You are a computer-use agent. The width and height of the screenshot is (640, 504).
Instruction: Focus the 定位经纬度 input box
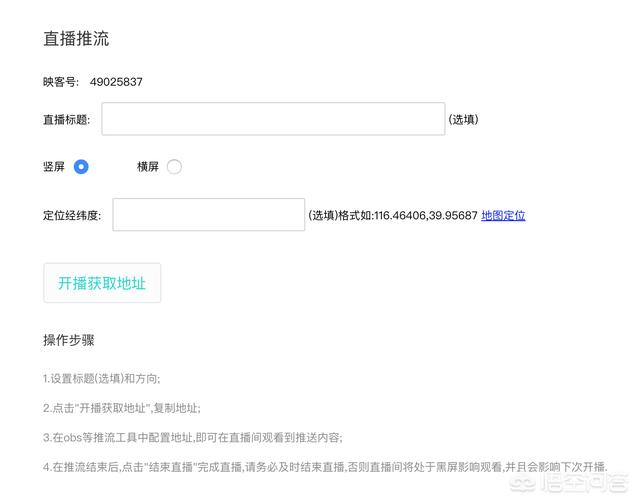click(x=209, y=215)
